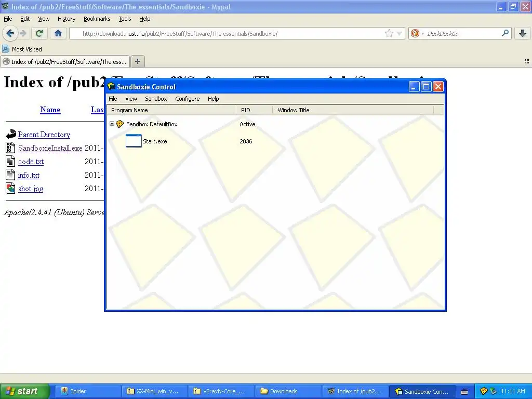Select the Sandbox DefaultBox row
This screenshot has width=532, height=399.
[x=275, y=124]
